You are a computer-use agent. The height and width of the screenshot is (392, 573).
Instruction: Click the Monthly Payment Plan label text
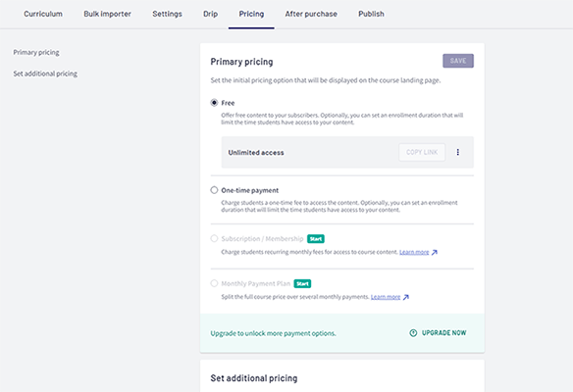click(255, 283)
